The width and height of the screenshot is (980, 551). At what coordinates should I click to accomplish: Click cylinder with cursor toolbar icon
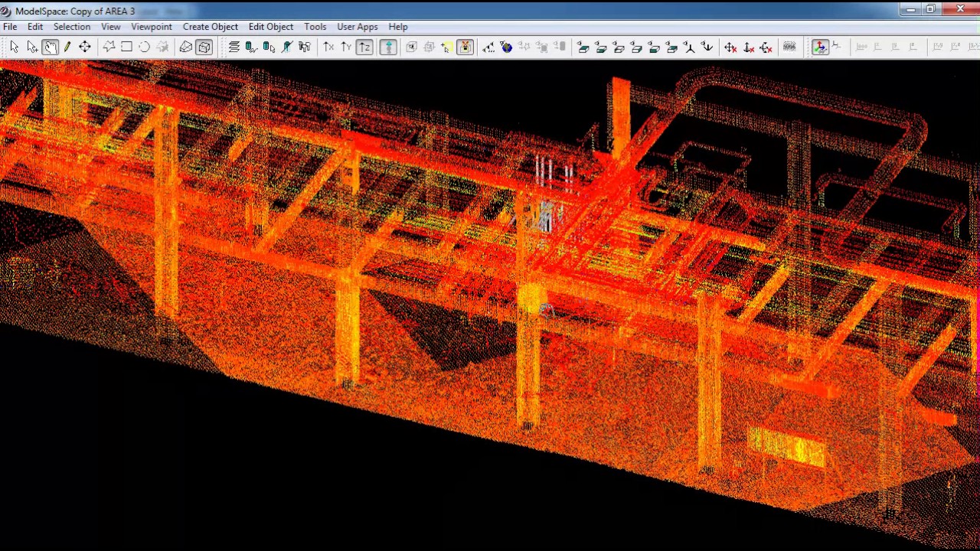269,47
